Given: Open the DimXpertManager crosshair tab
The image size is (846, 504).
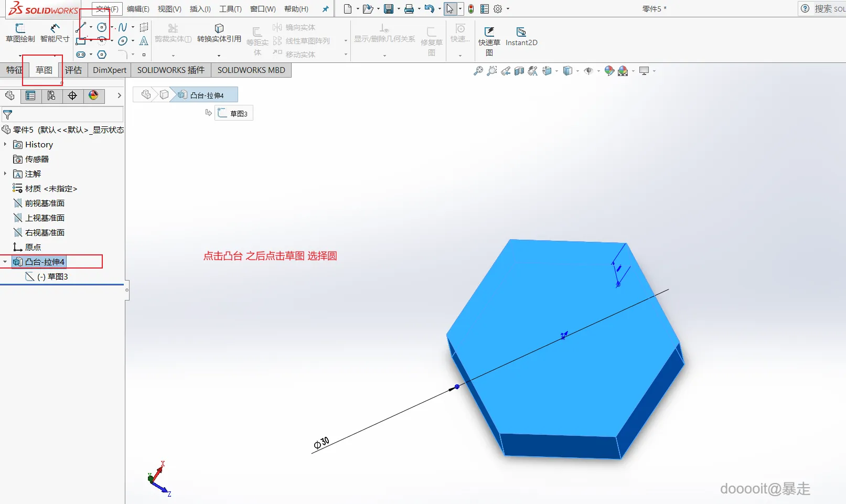Looking at the screenshot, I should (72, 95).
